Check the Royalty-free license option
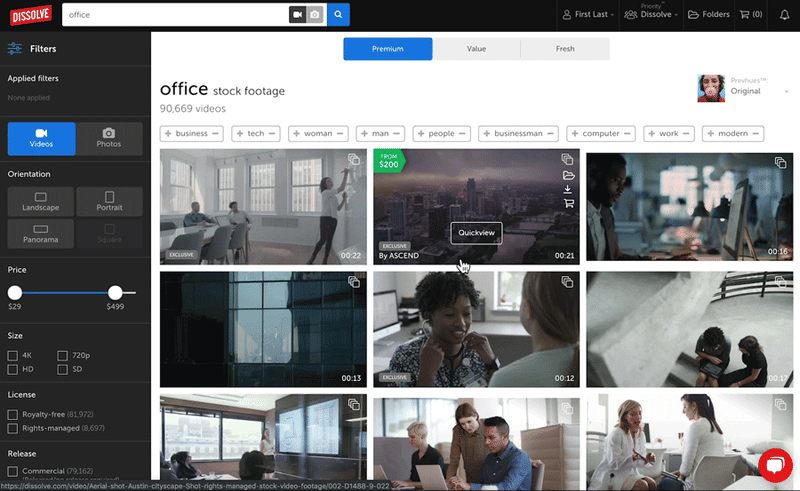Screen dimensions: 800x491 click(13, 413)
